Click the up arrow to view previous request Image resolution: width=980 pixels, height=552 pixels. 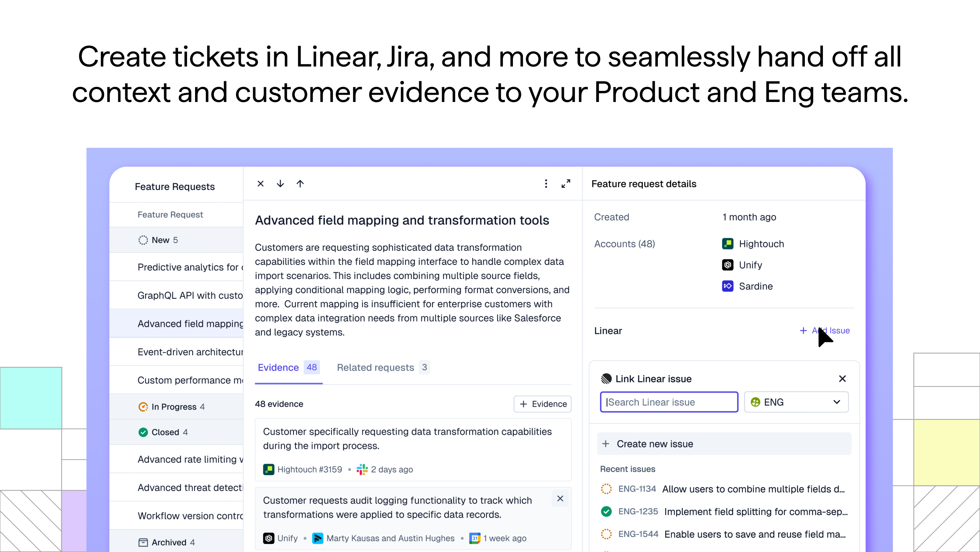click(x=300, y=183)
